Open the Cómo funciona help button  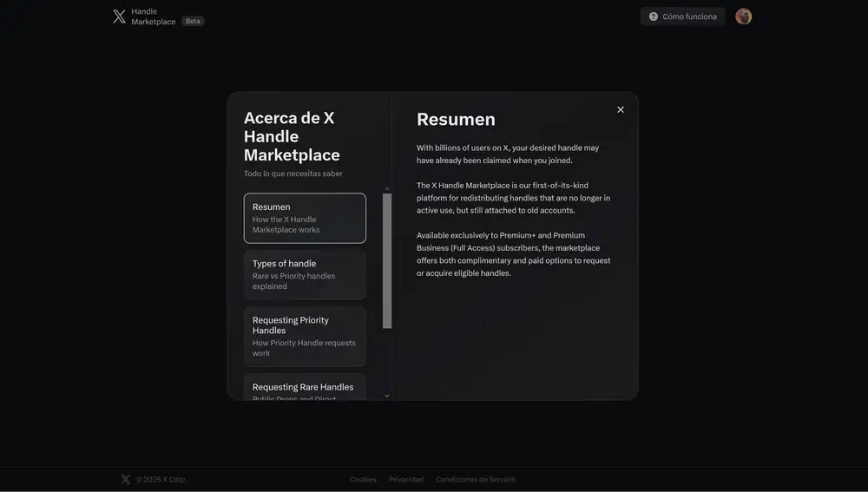[x=682, y=16]
